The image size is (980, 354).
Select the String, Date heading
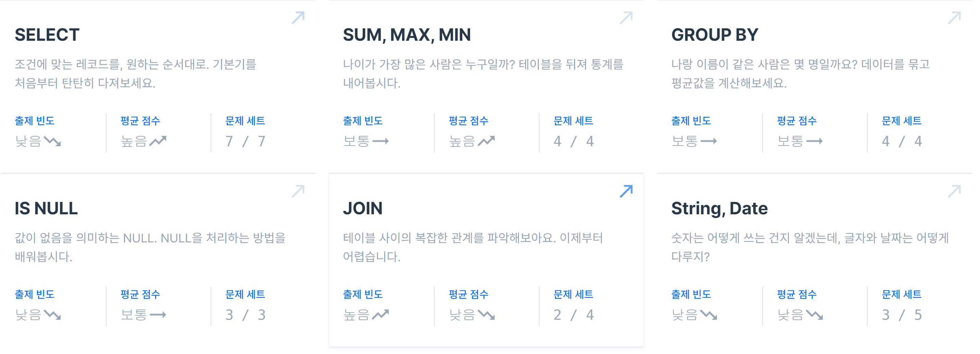[x=719, y=208]
